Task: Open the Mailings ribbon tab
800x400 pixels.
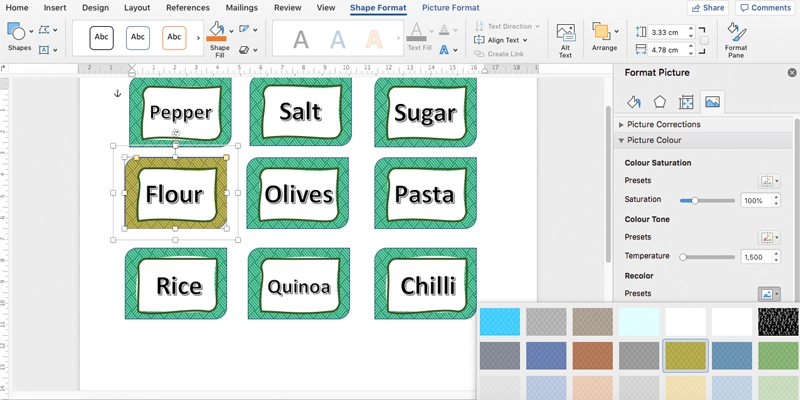Action: tap(241, 8)
